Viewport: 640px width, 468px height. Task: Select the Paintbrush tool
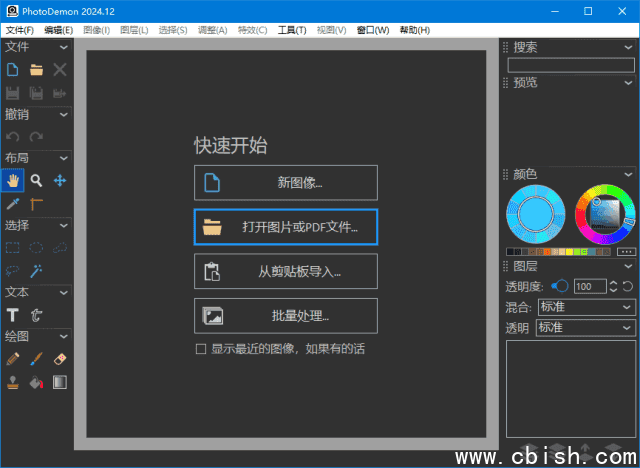click(36, 359)
